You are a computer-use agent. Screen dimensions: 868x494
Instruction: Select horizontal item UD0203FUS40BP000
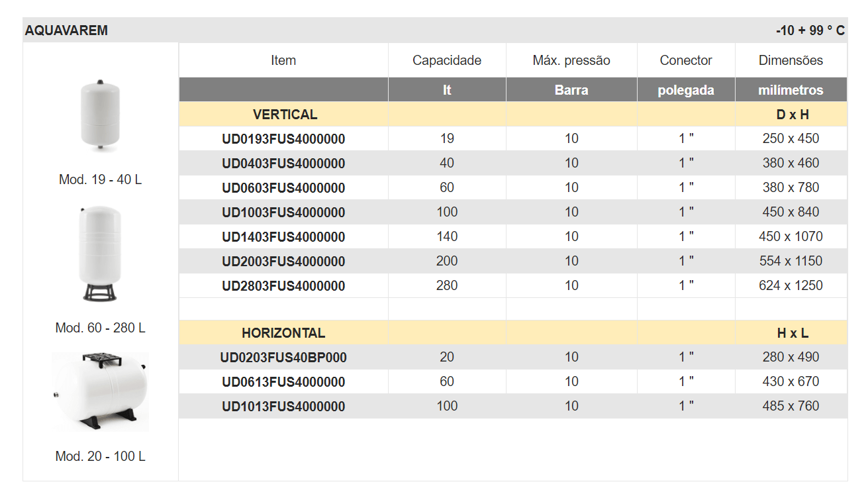[283, 358]
